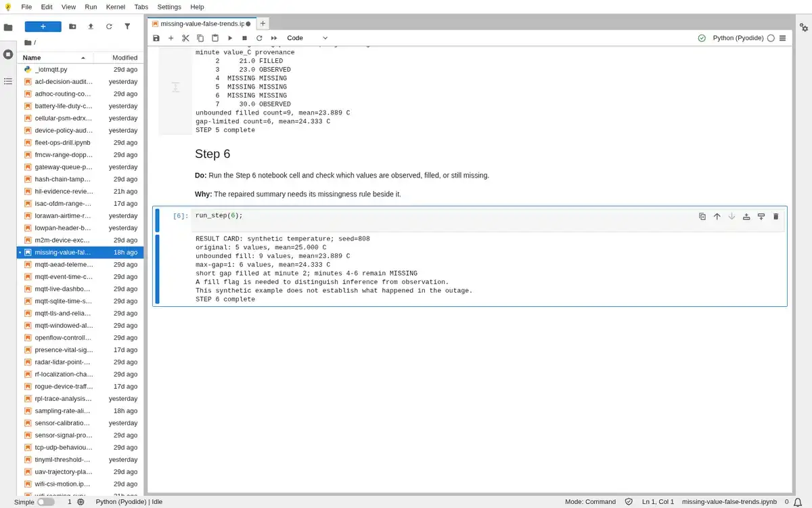This screenshot has width=812, height=508.
Task: Restart the kernel icon in toolbar
Action: point(259,39)
